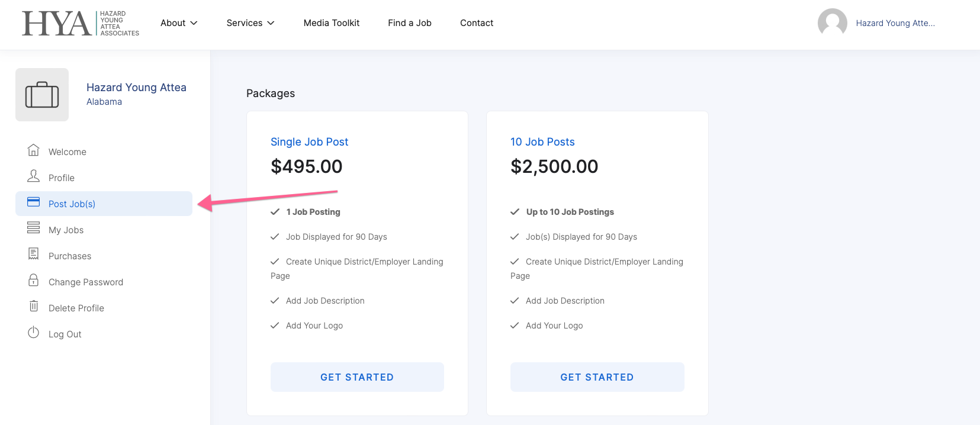Click the Change Password lock icon
The width and height of the screenshot is (980, 425).
[x=34, y=280]
